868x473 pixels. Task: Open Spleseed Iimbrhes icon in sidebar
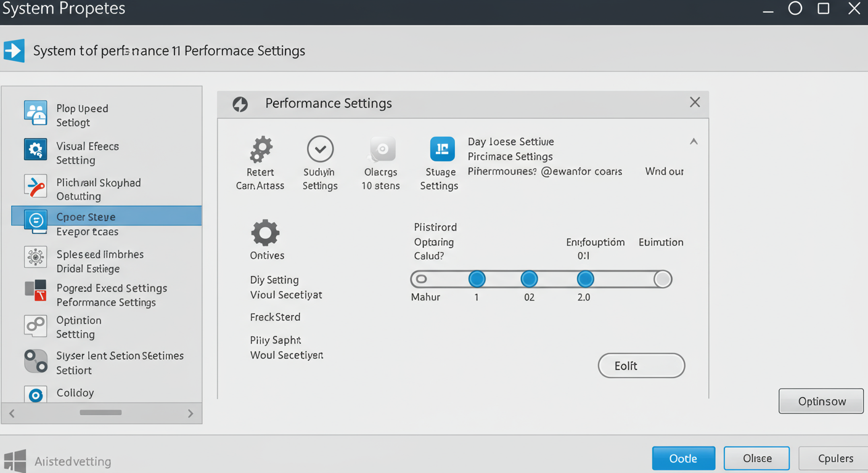pos(36,257)
